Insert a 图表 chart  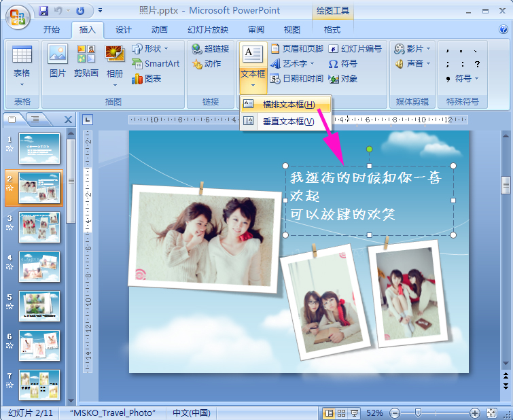[x=146, y=79]
